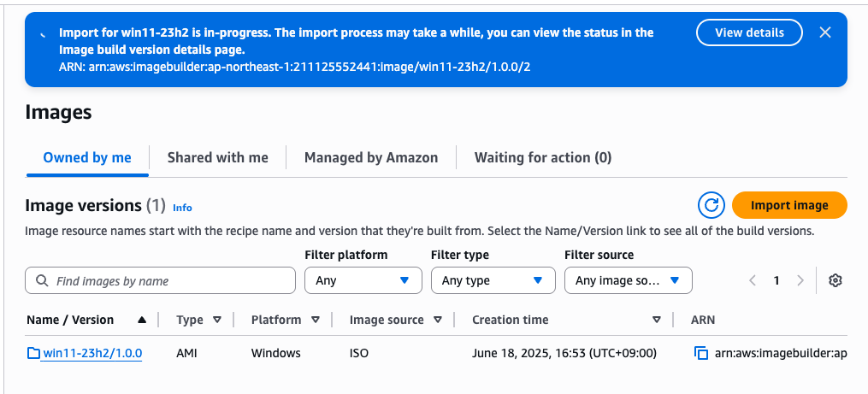
Task: Switch to Shared with me tab
Action: pos(217,157)
